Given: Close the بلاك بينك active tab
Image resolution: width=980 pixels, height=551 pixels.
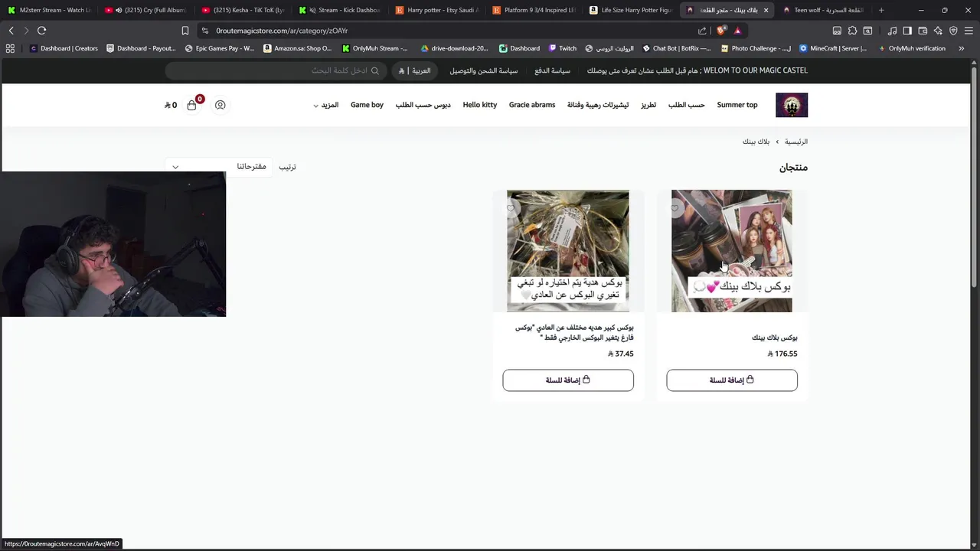Looking at the screenshot, I should point(766,10).
